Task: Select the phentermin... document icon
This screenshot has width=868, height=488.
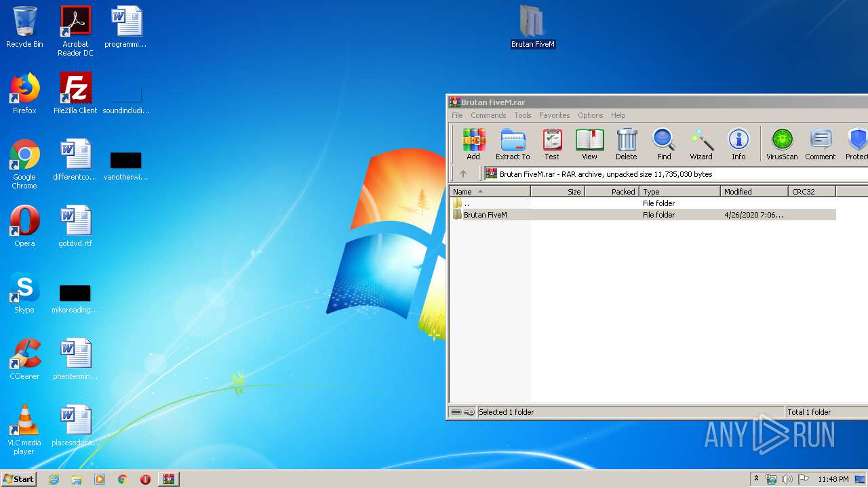Action: pos(75,359)
